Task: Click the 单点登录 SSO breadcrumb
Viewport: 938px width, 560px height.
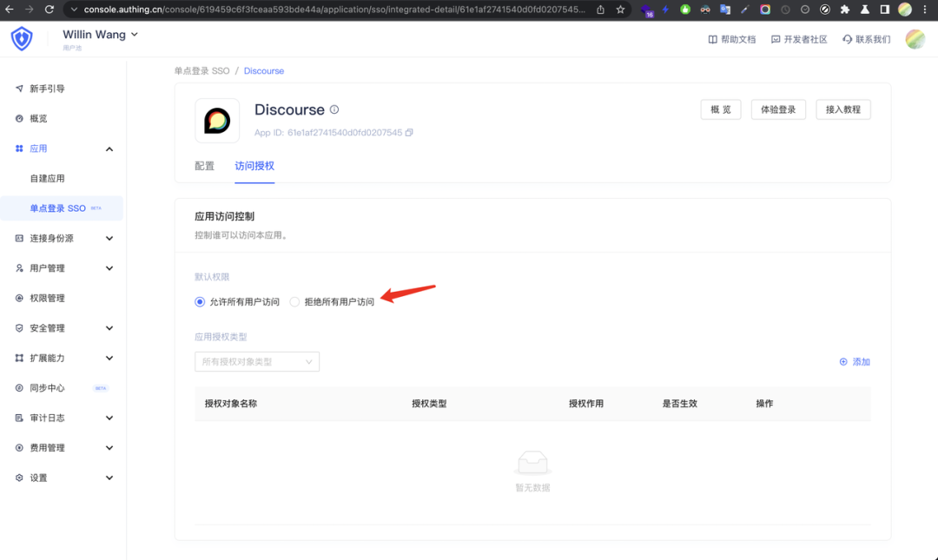Action: pos(202,70)
